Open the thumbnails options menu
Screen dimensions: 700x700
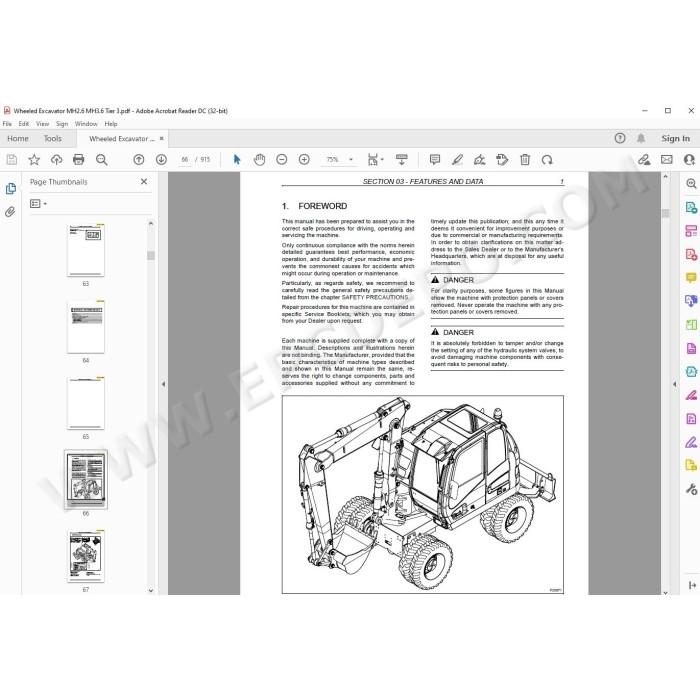(x=38, y=204)
